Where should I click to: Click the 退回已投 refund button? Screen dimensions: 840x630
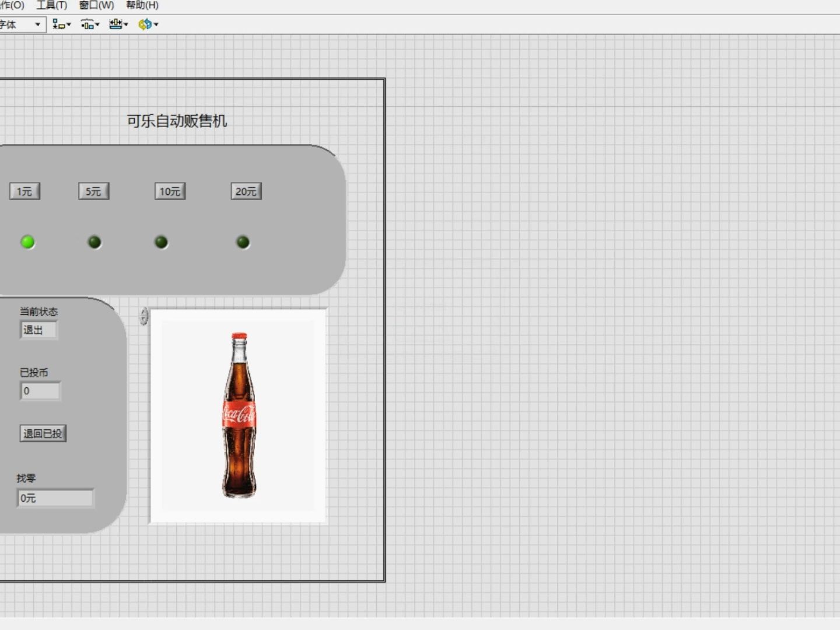(43, 433)
